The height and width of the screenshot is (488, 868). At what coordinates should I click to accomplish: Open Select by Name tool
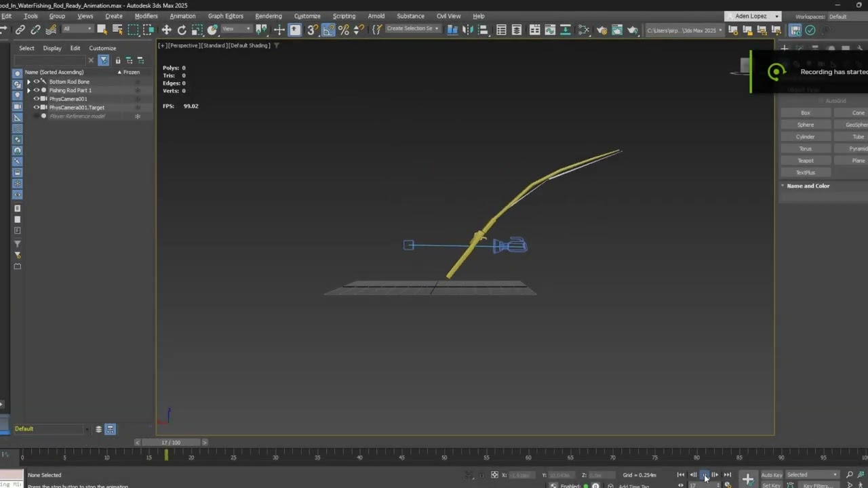[117, 30]
